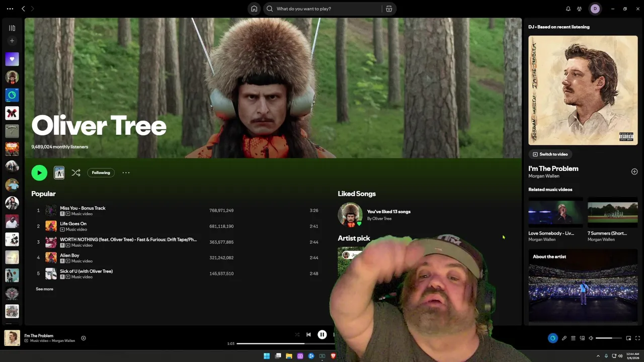Expand Your Library sidebar icon

click(12, 28)
